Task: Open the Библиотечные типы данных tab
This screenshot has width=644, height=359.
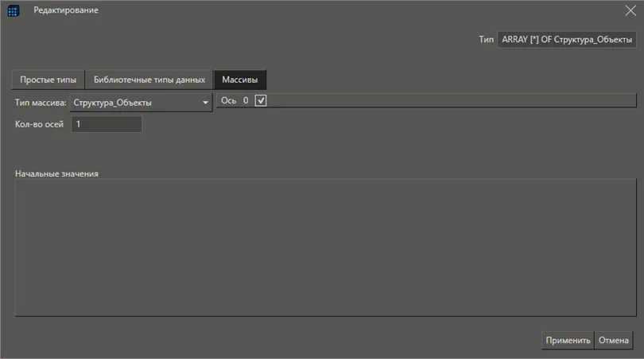Action: [149, 80]
